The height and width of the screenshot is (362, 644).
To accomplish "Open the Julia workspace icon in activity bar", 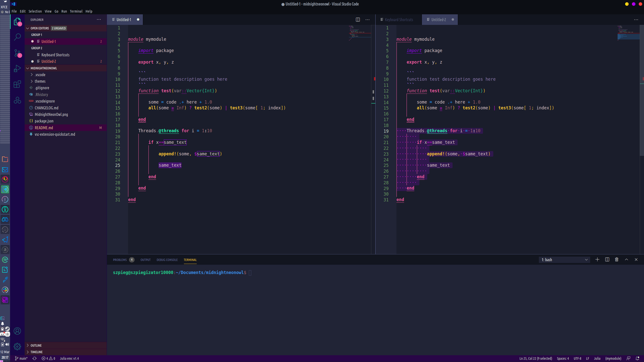I will [17, 100].
